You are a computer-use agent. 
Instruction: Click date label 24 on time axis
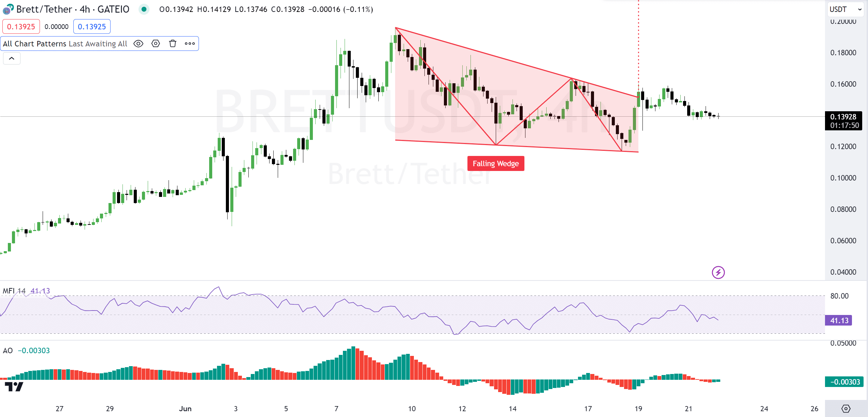click(764, 408)
